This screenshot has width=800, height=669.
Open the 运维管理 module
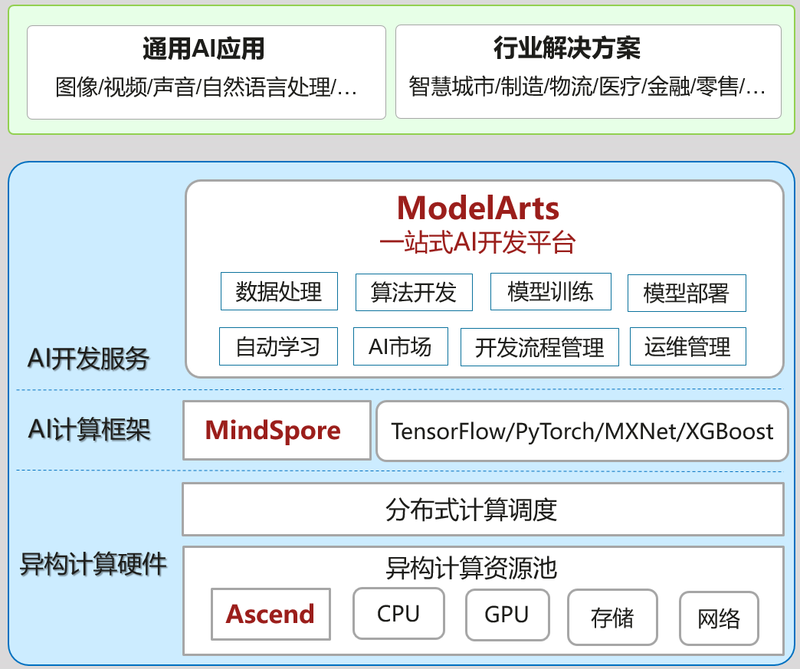688,346
